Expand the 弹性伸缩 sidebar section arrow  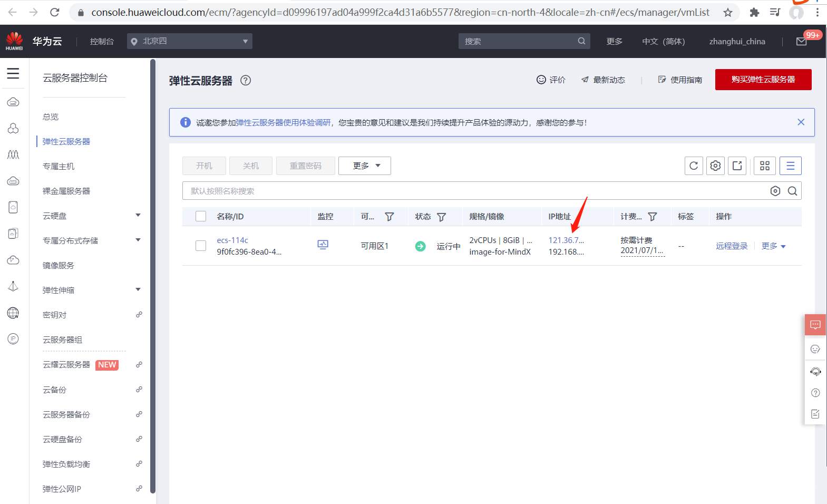tap(138, 289)
